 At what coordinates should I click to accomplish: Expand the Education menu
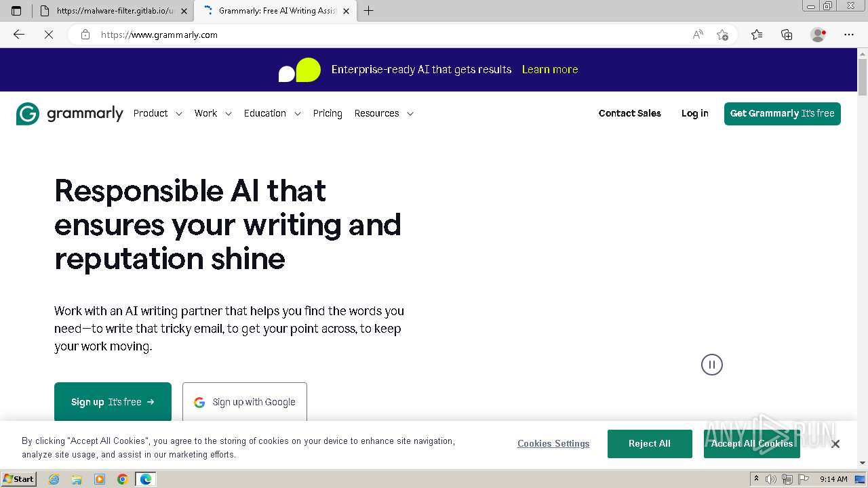273,113
